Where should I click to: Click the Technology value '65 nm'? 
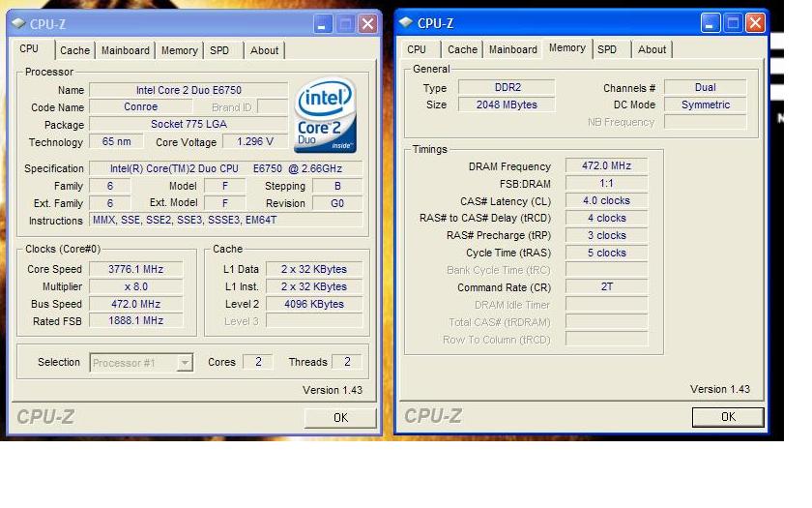pos(116,141)
